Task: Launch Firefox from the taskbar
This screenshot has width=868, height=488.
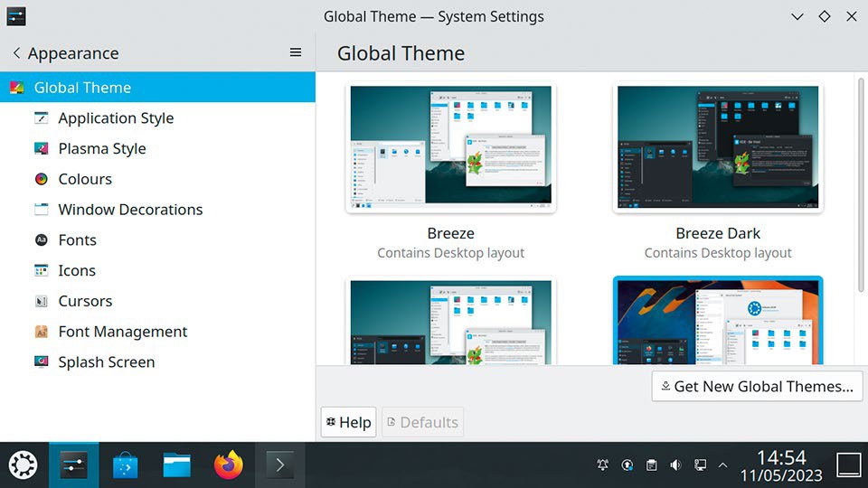Action: click(x=229, y=465)
